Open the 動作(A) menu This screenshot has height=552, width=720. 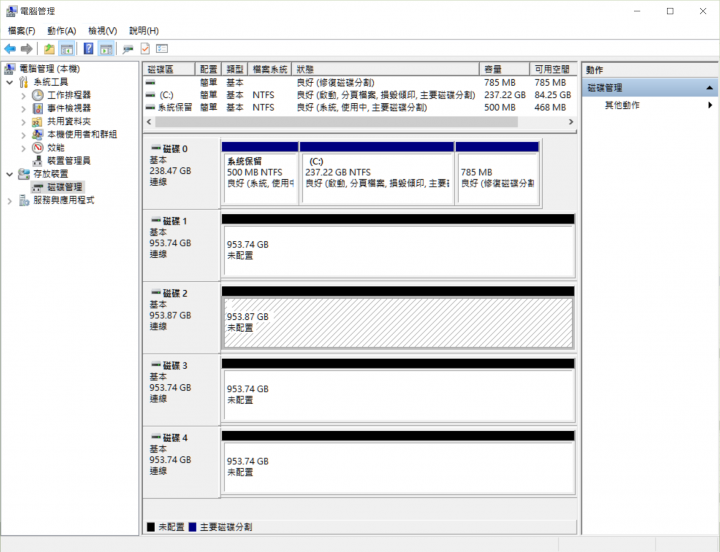coord(62,31)
